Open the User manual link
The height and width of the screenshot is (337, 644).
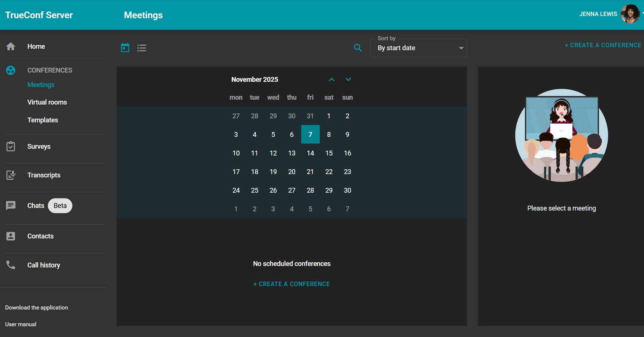pos(21,324)
